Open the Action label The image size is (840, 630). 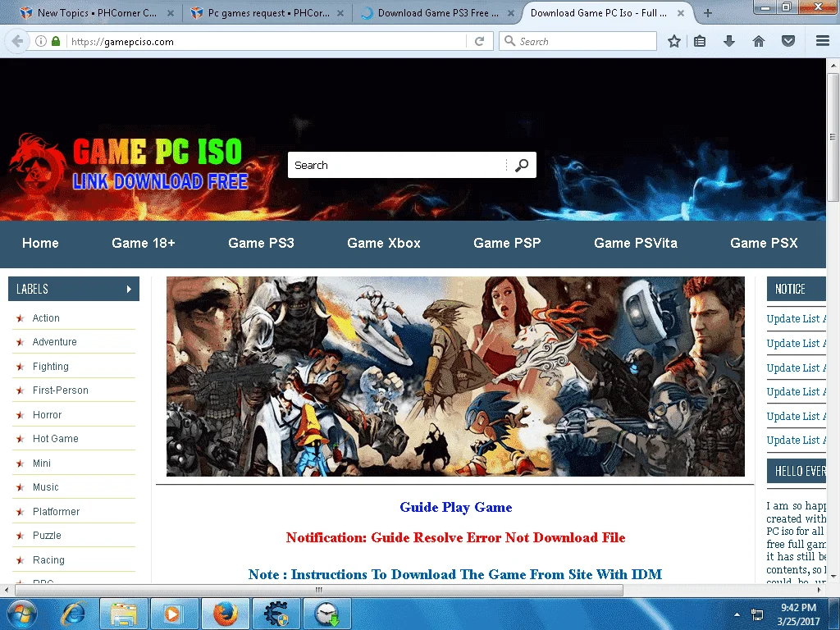[x=46, y=318]
